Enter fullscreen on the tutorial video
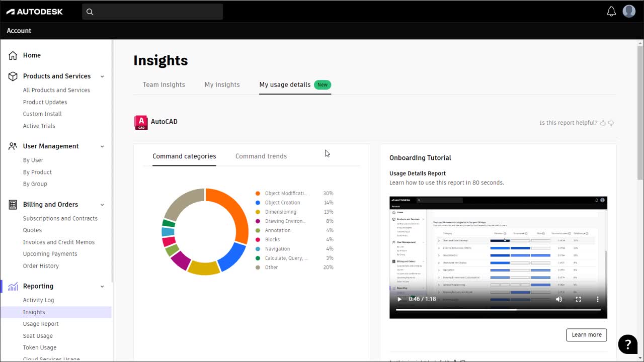644x362 pixels. (579, 299)
